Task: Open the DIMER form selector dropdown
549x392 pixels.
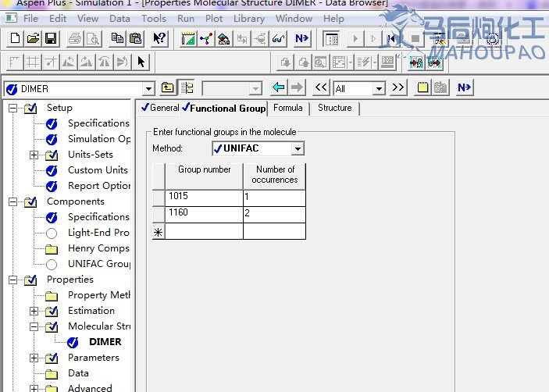Action: pos(148,88)
